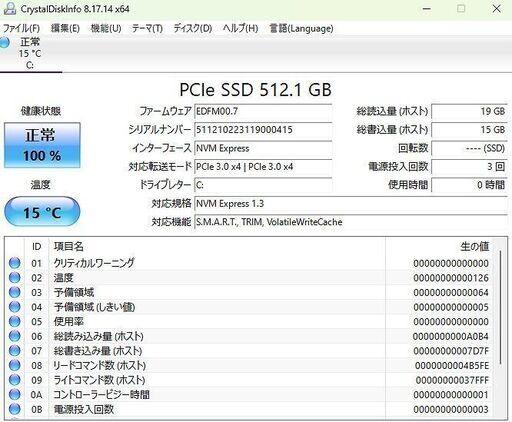512x422 pixels.
Task: Open the ファイル(F) menu
Action: pyautogui.click(x=21, y=28)
